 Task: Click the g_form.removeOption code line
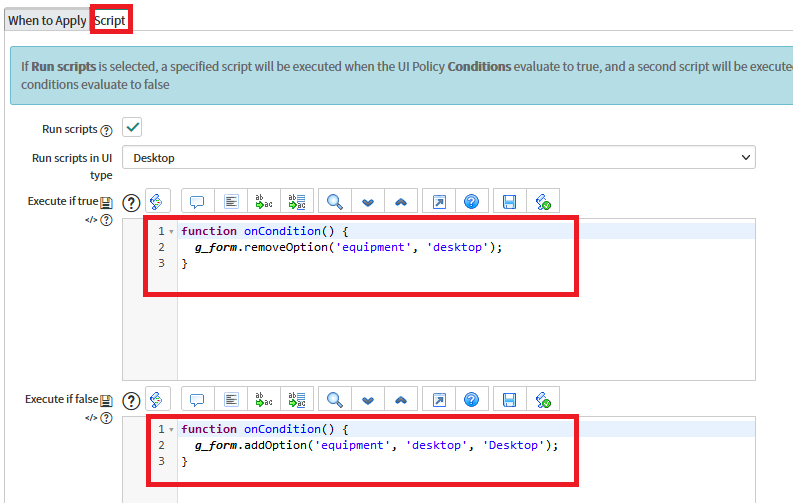tap(348, 247)
